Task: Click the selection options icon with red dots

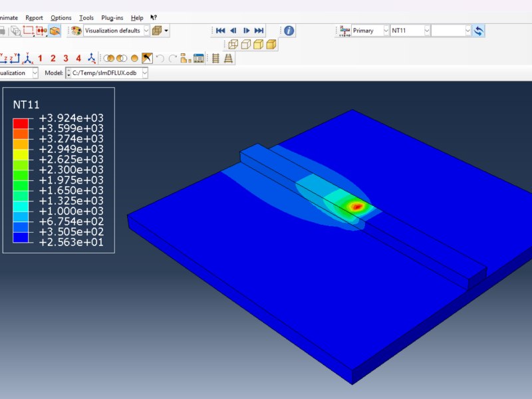Action: [x=41, y=31]
